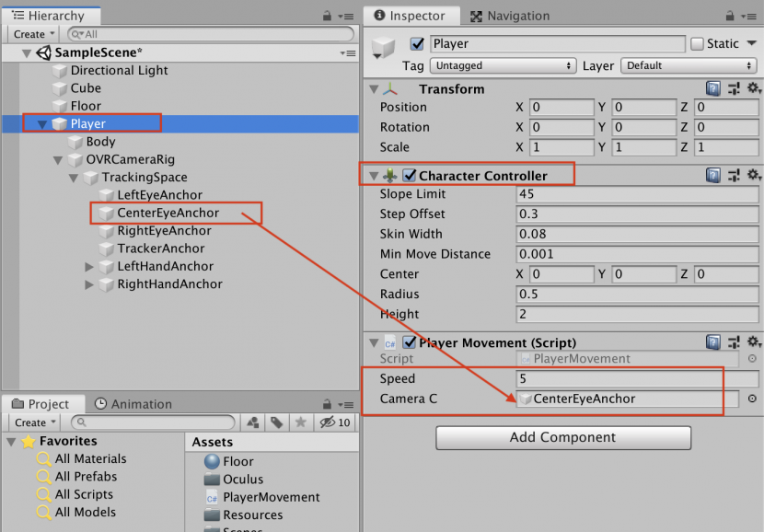Enable the Static checkbox

pos(697,43)
